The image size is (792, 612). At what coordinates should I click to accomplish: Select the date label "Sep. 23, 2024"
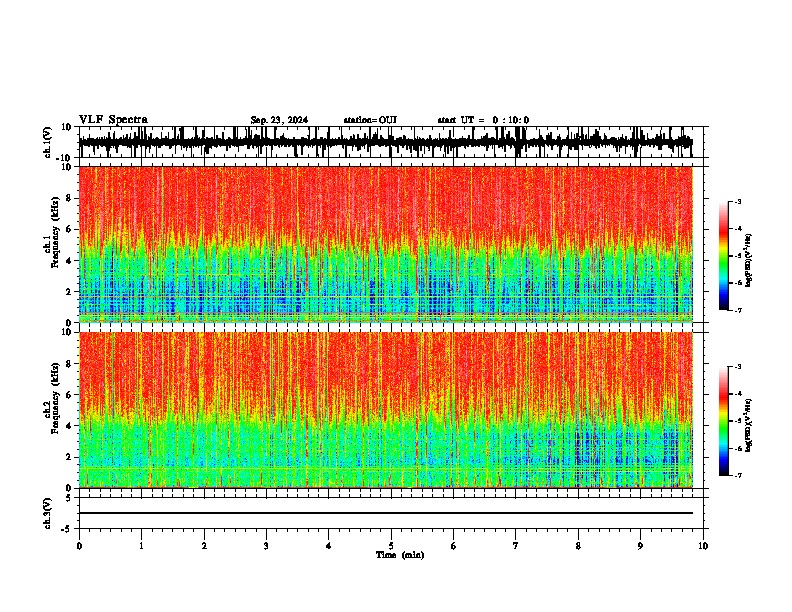[279, 120]
